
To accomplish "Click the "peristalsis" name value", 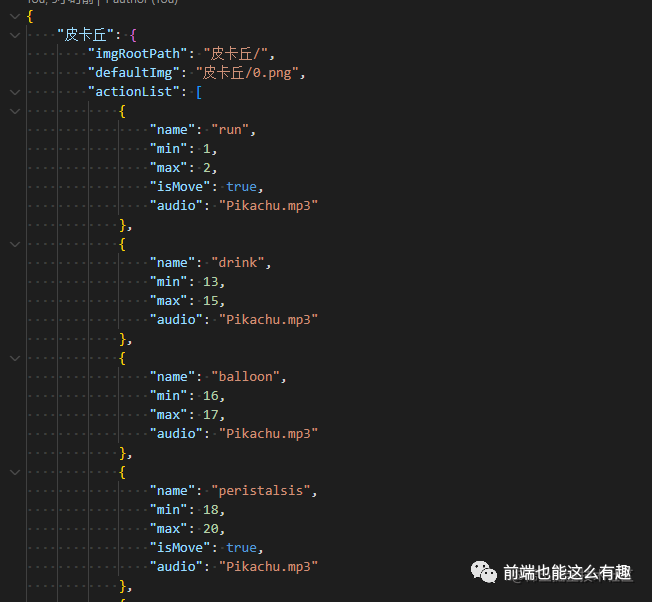I will coord(261,491).
